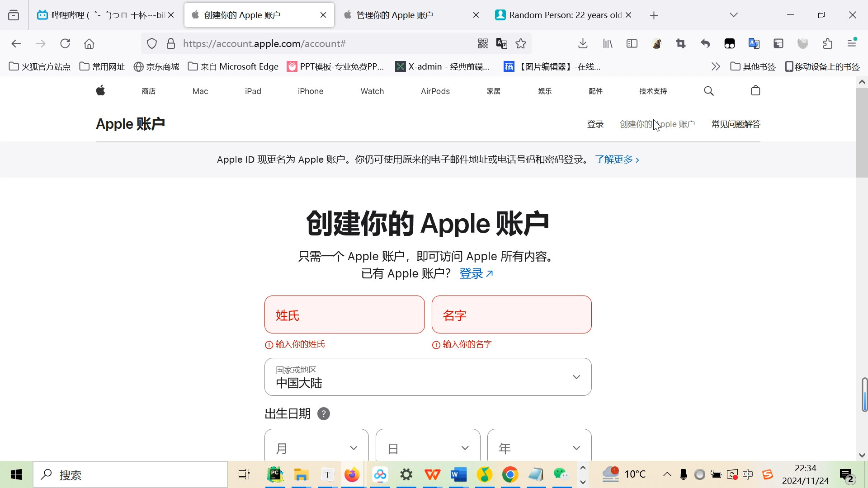The height and width of the screenshot is (488, 868).
Task: Open the Firefox library icon
Action: [607, 43]
